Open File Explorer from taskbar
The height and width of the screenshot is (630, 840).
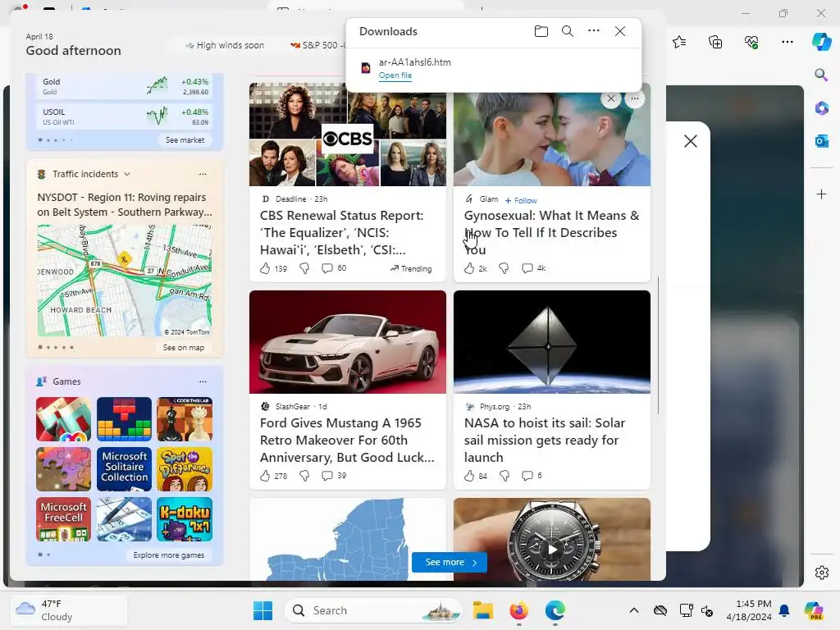pyautogui.click(x=482, y=610)
